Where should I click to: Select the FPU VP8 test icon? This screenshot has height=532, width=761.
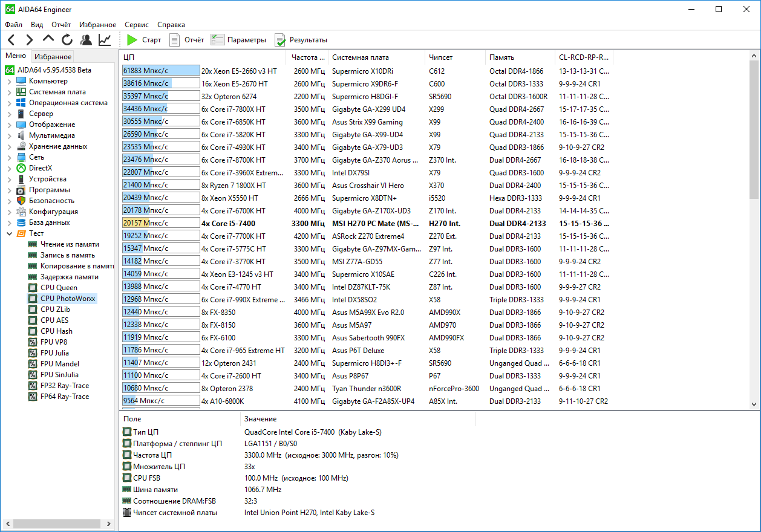tap(33, 342)
